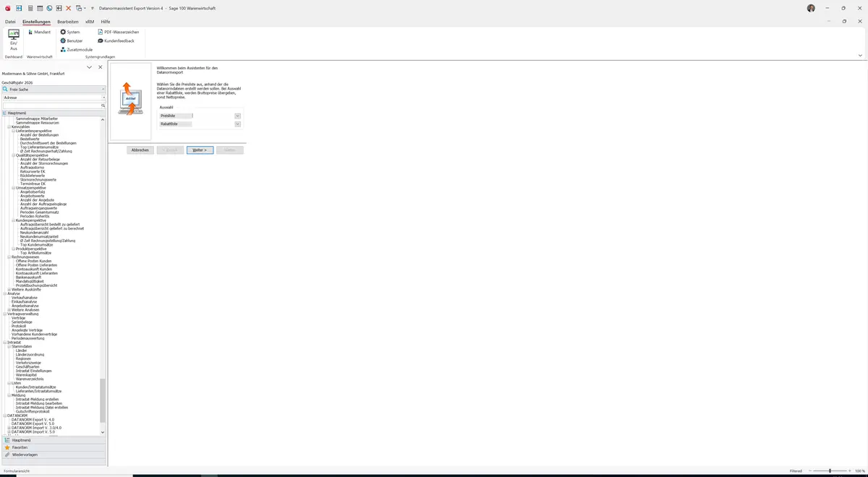This screenshot has width=868, height=477.
Task: Collapse the Qualitätsperspektive tree node
Action: click(14, 155)
